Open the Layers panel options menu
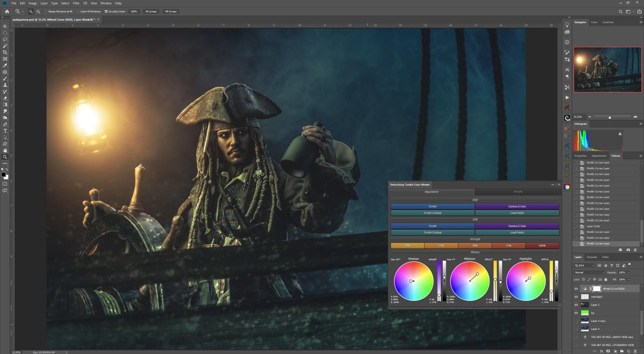Image resolution: width=644 pixels, height=354 pixels. [x=640, y=257]
